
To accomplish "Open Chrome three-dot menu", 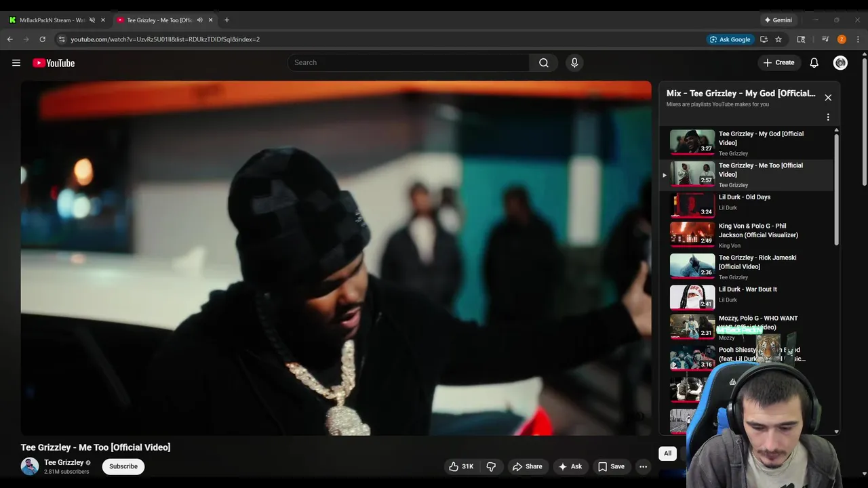I will coord(858,39).
